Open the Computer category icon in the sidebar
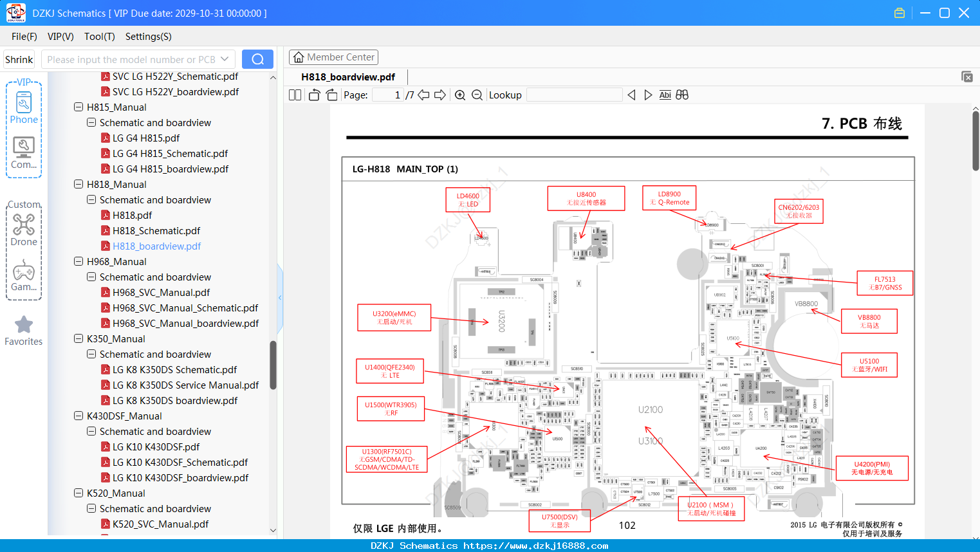Viewport: 980px width, 552px height. [x=24, y=153]
